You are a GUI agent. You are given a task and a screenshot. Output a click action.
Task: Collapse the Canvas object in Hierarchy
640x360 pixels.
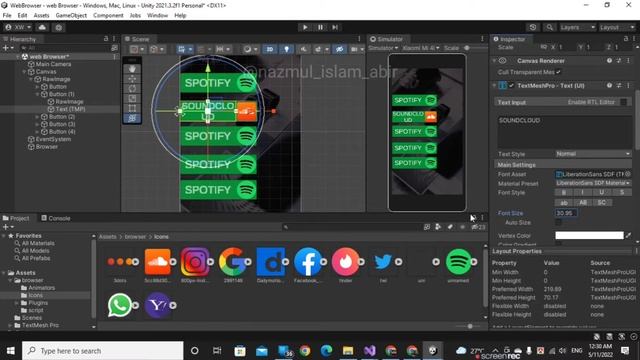click(x=25, y=72)
